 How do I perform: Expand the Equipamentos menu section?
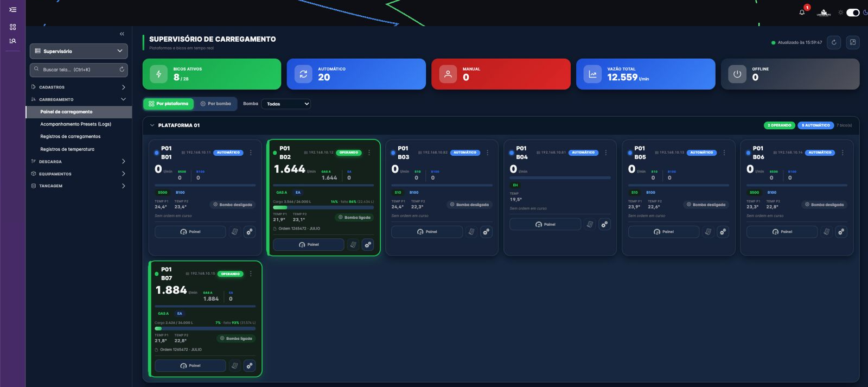click(x=79, y=174)
